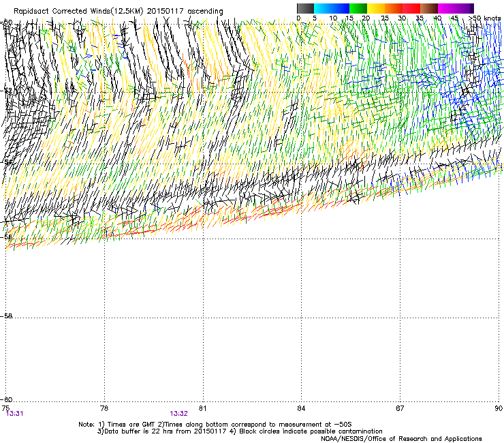The width and height of the screenshot is (504, 443).
Task: Click the 87 longitude axis label
Action: 400,408
